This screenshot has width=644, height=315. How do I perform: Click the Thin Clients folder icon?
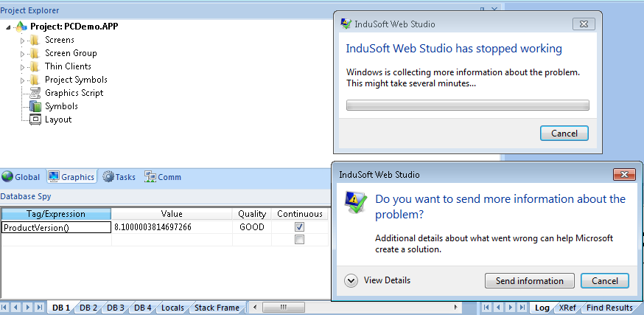pos(34,66)
